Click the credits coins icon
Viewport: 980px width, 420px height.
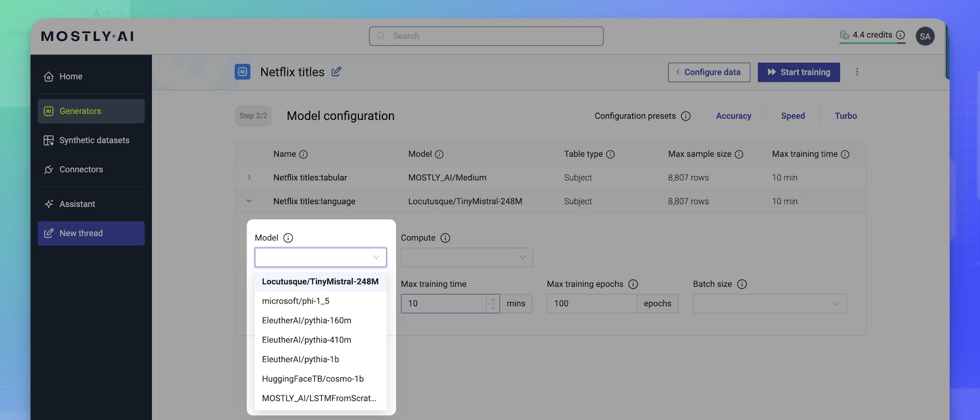tap(844, 35)
